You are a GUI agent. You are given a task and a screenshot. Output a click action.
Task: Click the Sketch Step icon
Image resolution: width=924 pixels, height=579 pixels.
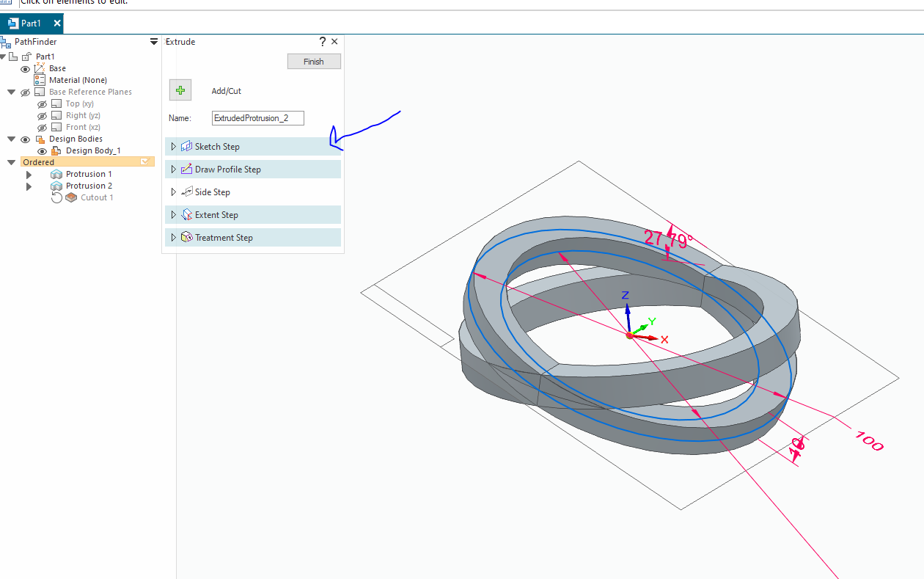(186, 147)
